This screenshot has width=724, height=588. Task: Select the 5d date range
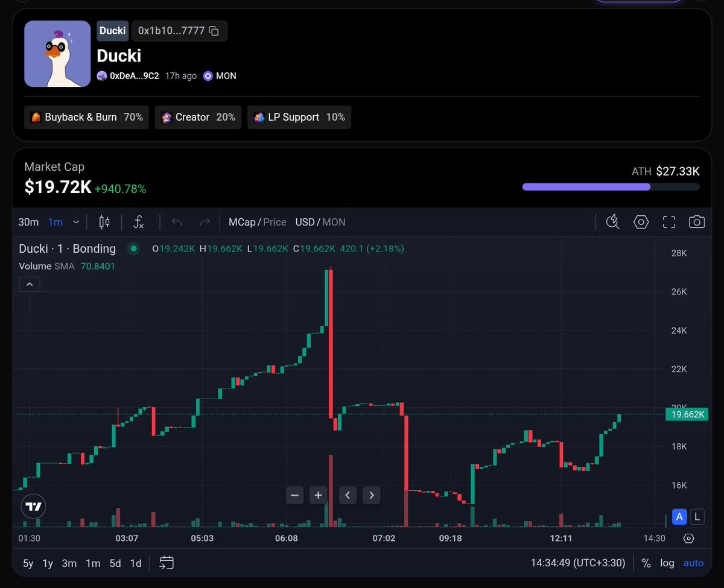click(115, 563)
